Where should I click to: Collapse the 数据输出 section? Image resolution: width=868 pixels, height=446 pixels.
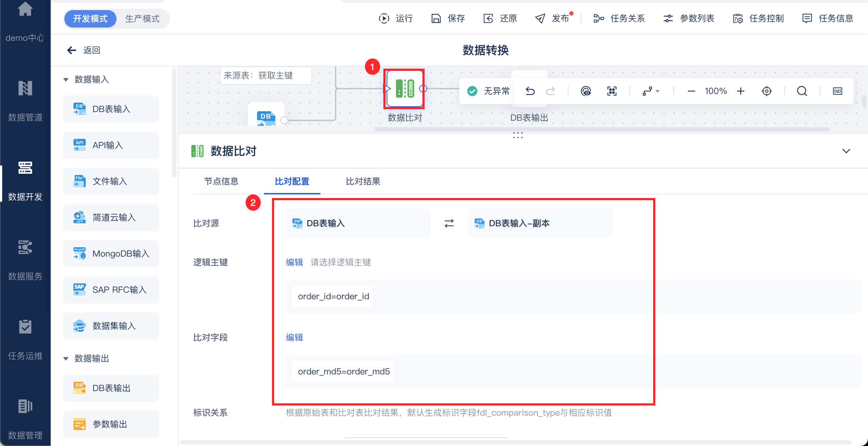coord(66,359)
